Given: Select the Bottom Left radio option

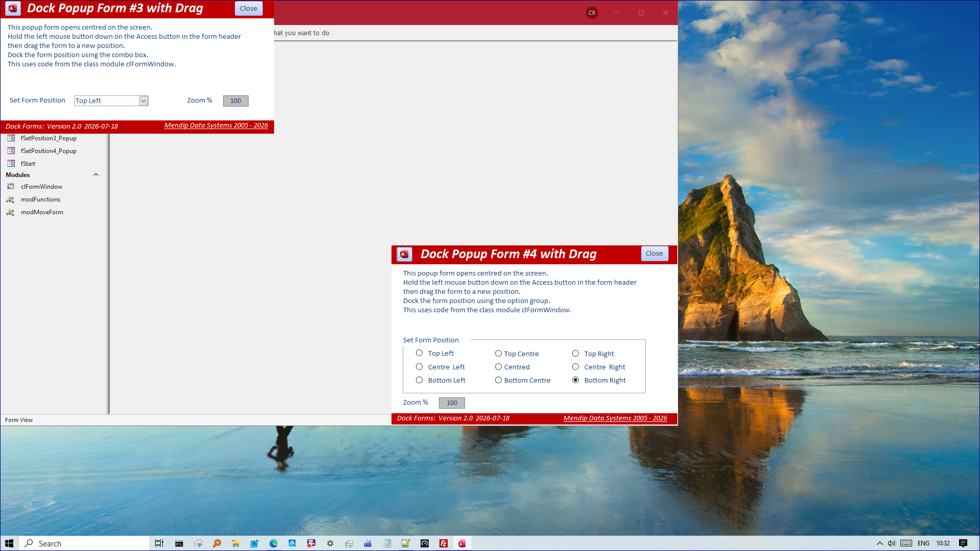Looking at the screenshot, I should [x=419, y=380].
